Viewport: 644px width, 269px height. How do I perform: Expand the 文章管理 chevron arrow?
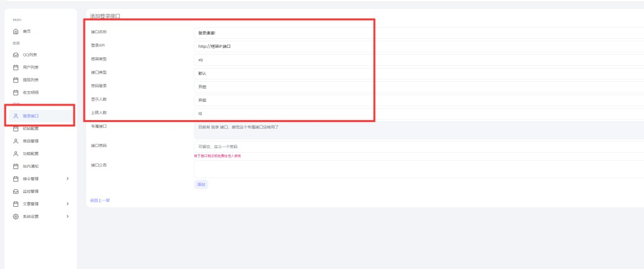click(68, 204)
